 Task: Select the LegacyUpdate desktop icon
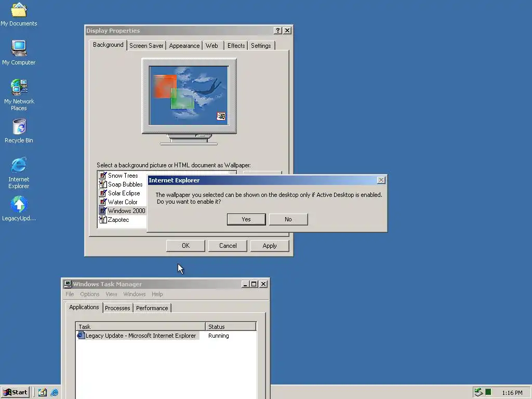tap(19, 209)
